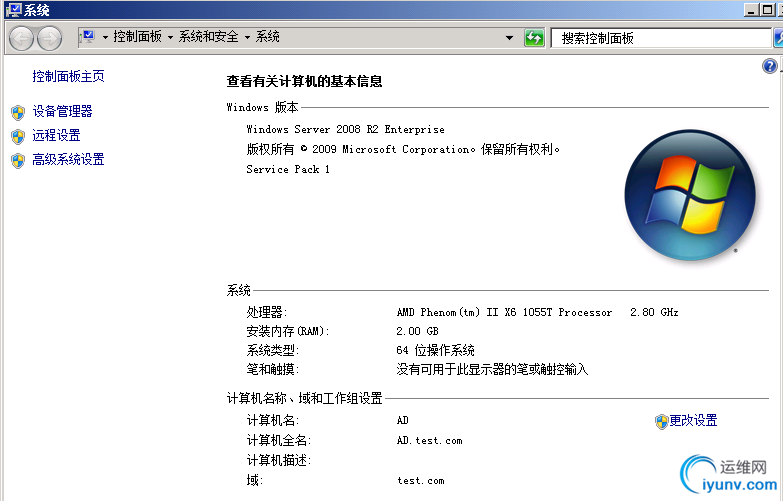Image resolution: width=783 pixels, height=501 pixels.
Task: Open 控制面板主页 link
Action: point(68,76)
